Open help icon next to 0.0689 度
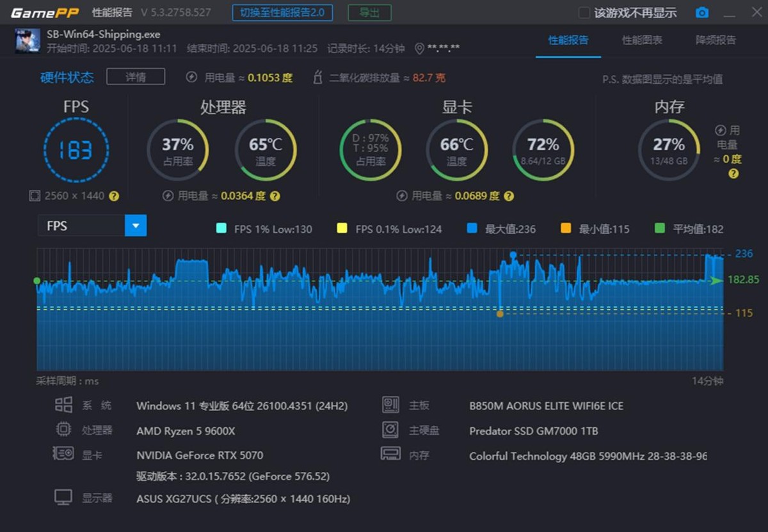The height and width of the screenshot is (532, 768). 508,196
